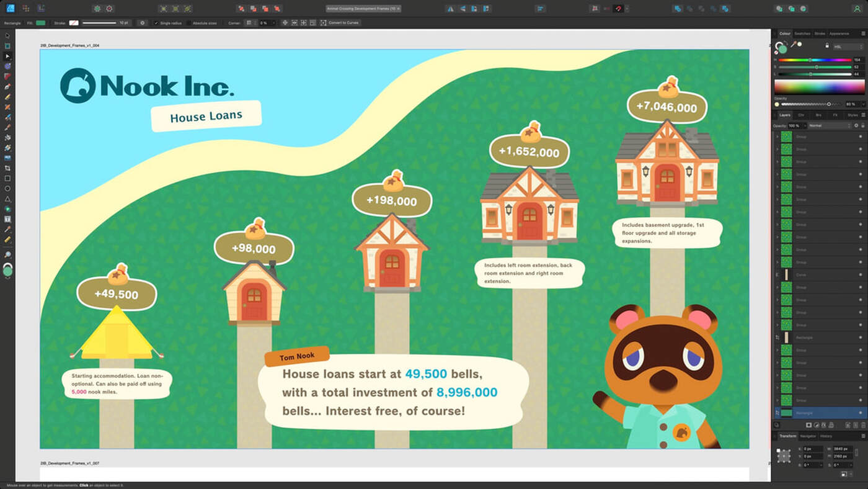Switch to the Styles tab
Screen dimensions: 868x489
coord(852,115)
